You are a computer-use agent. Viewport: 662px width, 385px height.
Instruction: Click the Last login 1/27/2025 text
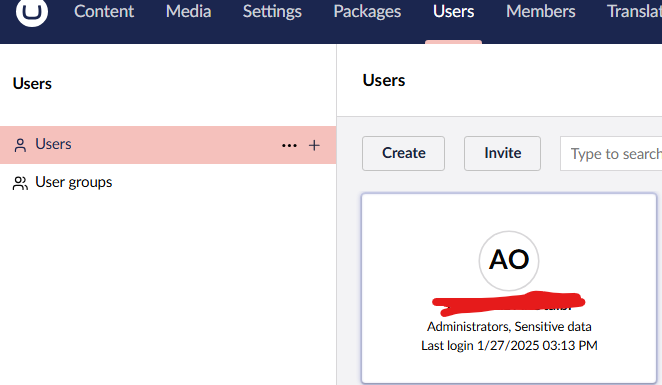509,345
